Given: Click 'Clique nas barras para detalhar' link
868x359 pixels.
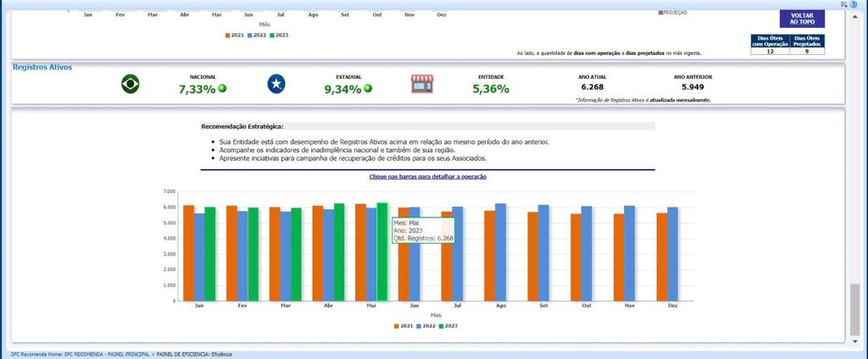Looking at the screenshot, I should (x=428, y=176).
